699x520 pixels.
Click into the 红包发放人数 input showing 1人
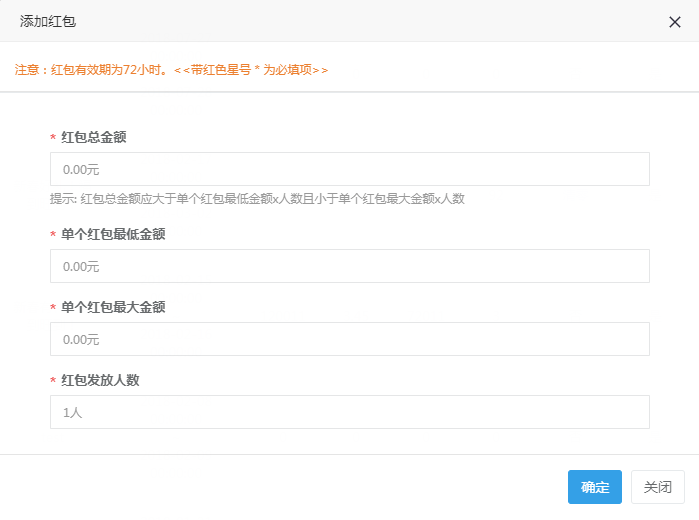[349, 412]
